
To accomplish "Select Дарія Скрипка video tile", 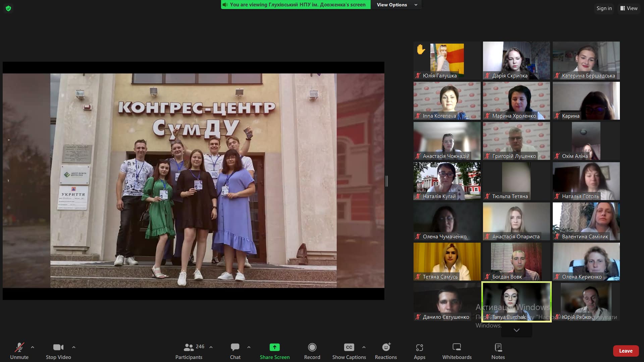I will [x=517, y=60].
